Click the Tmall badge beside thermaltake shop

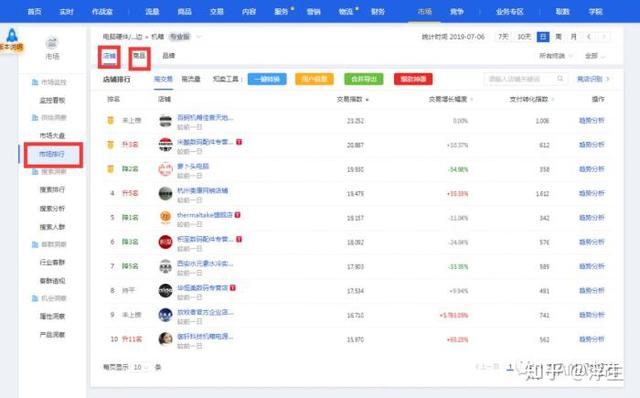click(x=238, y=215)
